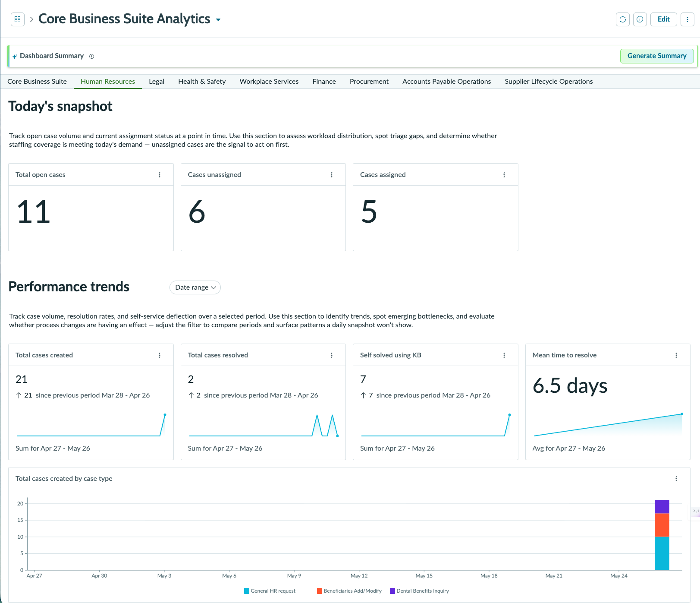Image resolution: width=700 pixels, height=603 pixels.
Task: Click the purple Dental Benefits bar segment
Action: 662,506
